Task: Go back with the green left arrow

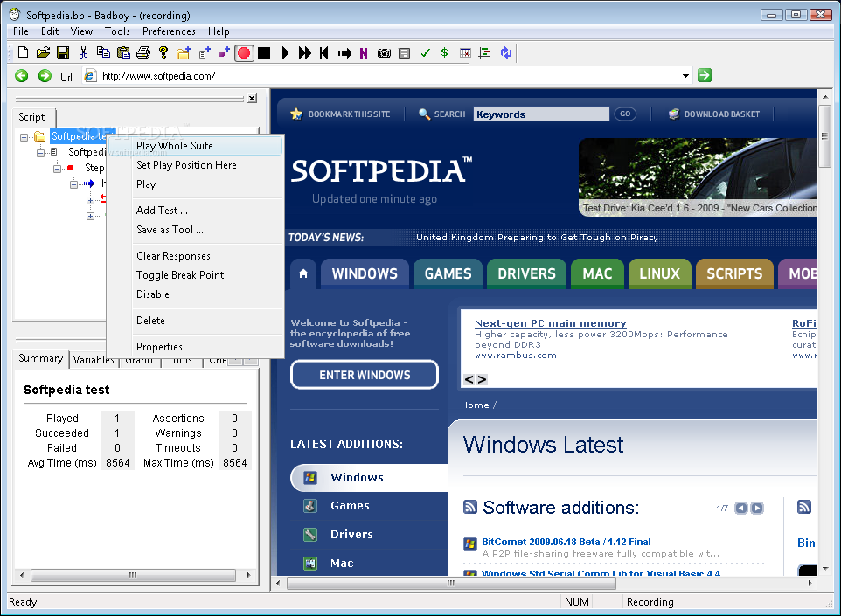Action: (x=22, y=76)
